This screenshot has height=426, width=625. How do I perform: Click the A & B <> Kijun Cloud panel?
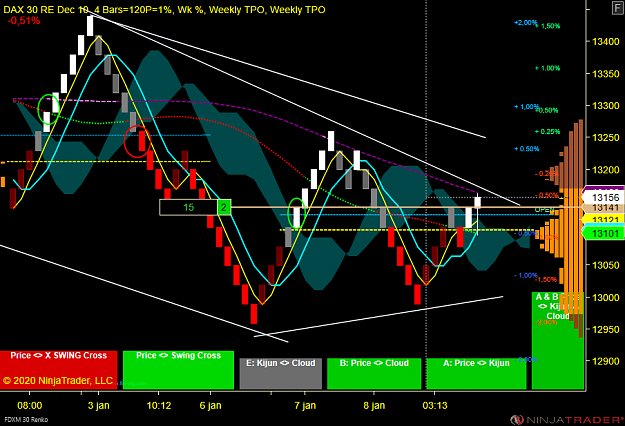coord(558,340)
